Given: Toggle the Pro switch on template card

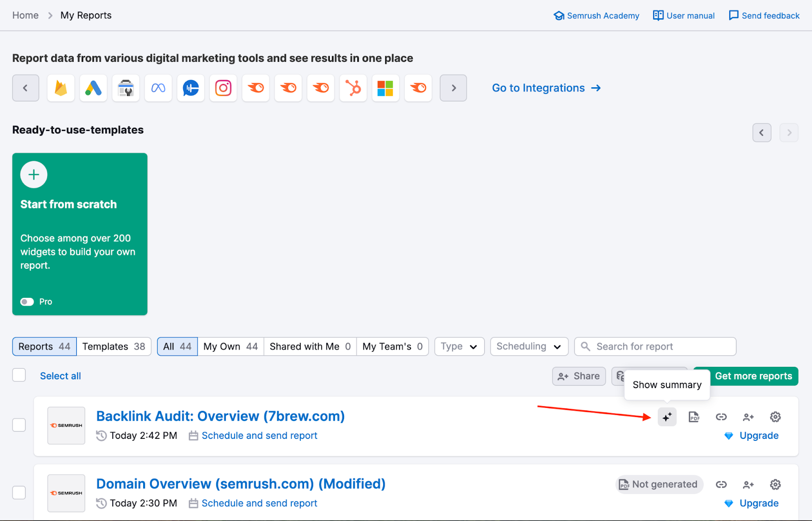Looking at the screenshot, I should coord(27,302).
